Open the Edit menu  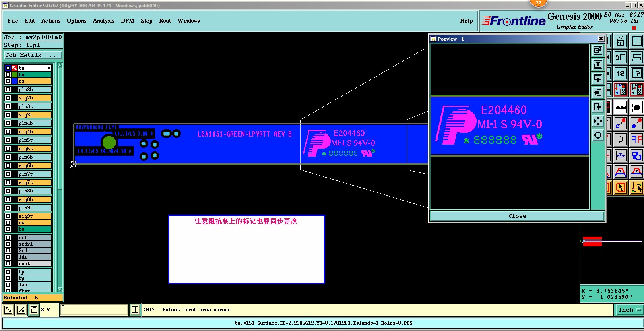pyautogui.click(x=30, y=21)
